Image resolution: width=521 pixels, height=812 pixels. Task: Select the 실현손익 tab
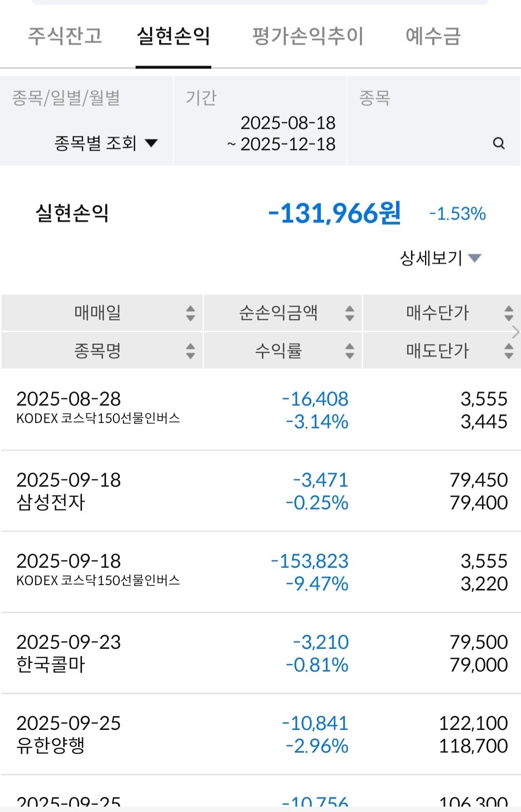[173, 36]
